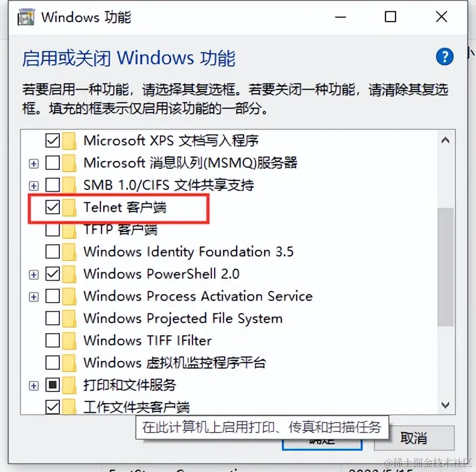Check Windows Identity Foundation 3.5 box
476x472 pixels.
pyautogui.click(x=53, y=252)
